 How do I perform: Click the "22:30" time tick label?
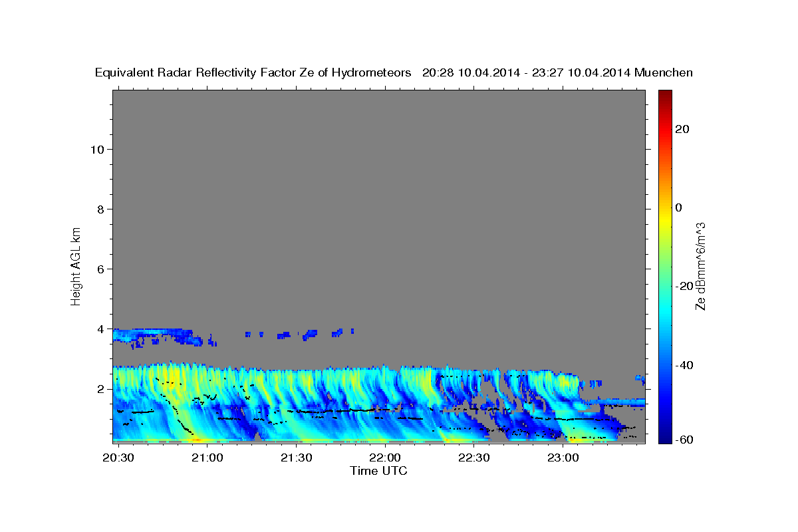pyautogui.click(x=473, y=458)
